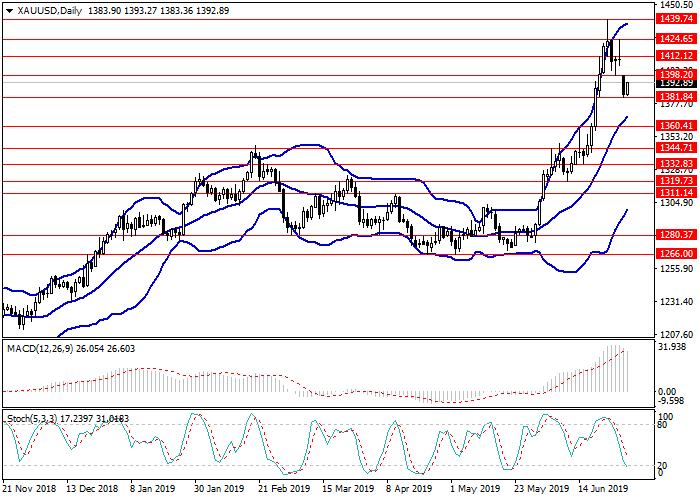Click the 1381.84 support level label
Viewport: 700px width, 500px height.
point(675,96)
